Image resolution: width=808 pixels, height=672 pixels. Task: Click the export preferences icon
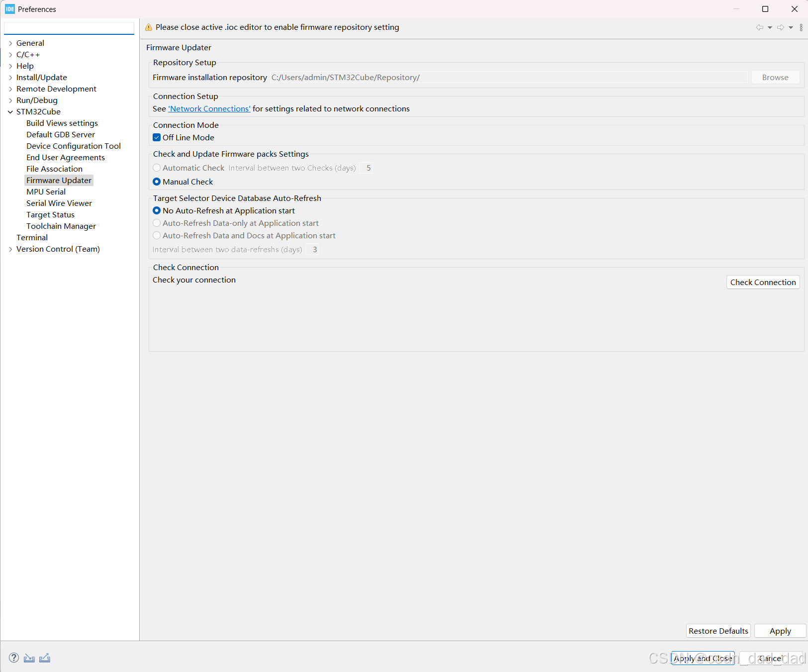[x=45, y=658]
